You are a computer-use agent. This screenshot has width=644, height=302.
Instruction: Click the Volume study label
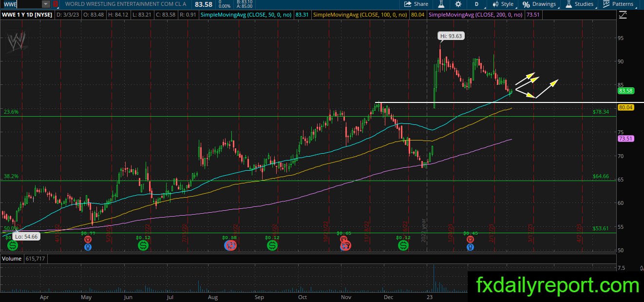[x=12, y=259]
